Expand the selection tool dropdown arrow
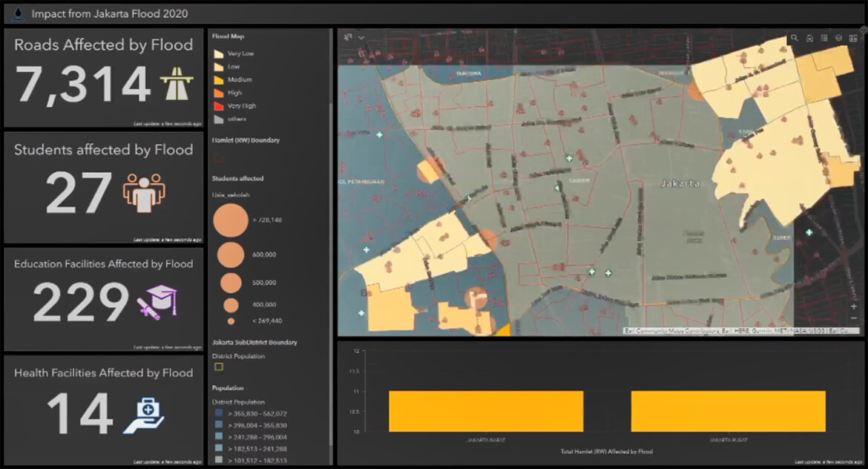This screenshot has height=469, width=868. 361,38
